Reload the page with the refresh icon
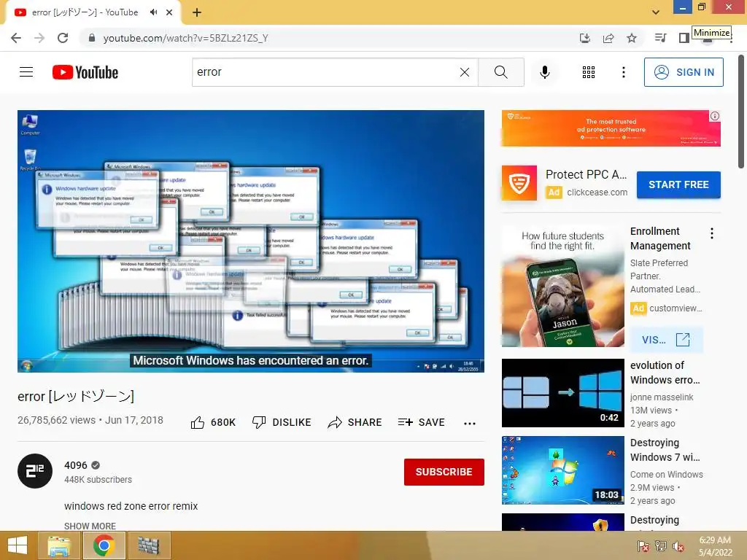747x560 pixels. (x=63, y=38)
